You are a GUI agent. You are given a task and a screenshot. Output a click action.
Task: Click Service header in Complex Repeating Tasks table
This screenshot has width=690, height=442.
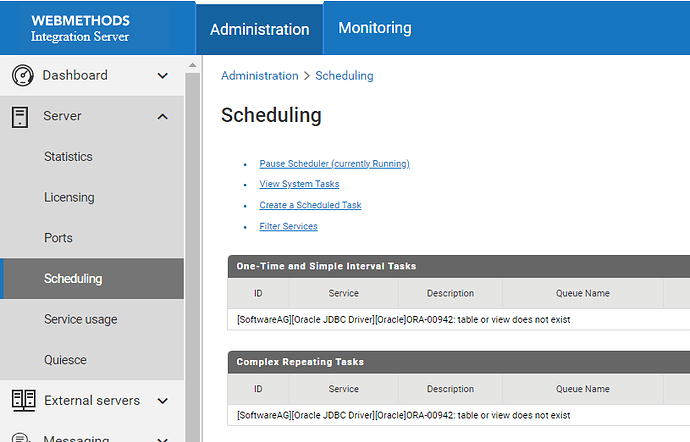[344, 389]
